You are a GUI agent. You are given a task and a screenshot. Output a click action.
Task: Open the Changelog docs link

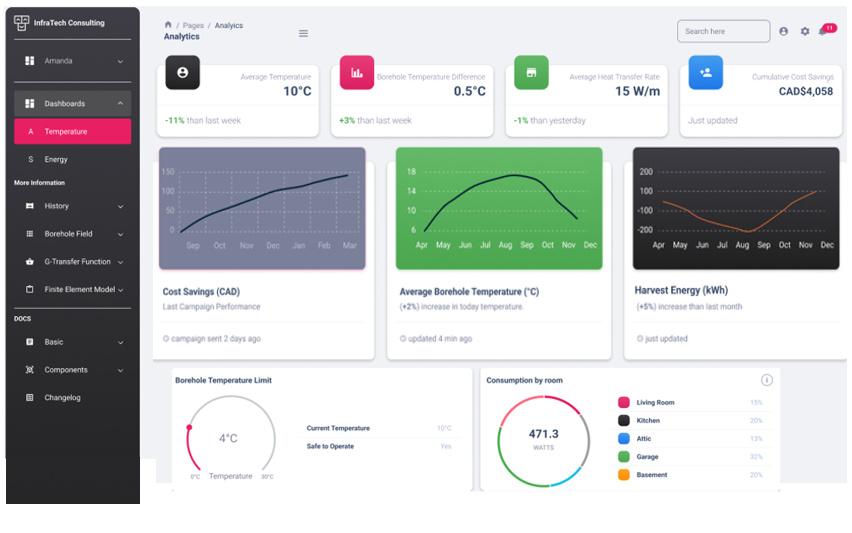(x=62, y=398)
